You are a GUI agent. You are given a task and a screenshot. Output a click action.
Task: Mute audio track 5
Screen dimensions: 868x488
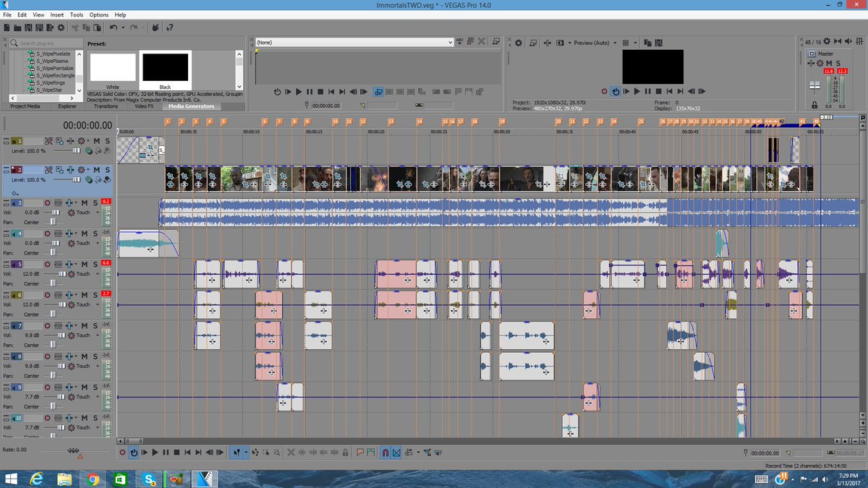tap(84, 265)
